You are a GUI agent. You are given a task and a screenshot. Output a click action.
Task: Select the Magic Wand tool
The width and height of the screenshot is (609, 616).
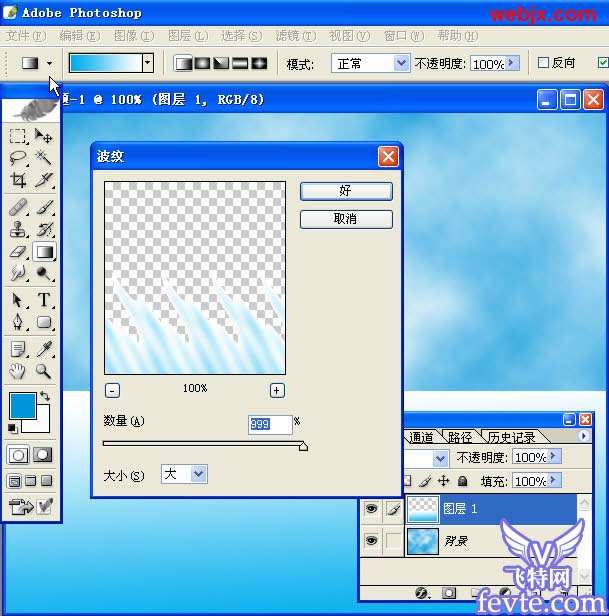(43, 158)
